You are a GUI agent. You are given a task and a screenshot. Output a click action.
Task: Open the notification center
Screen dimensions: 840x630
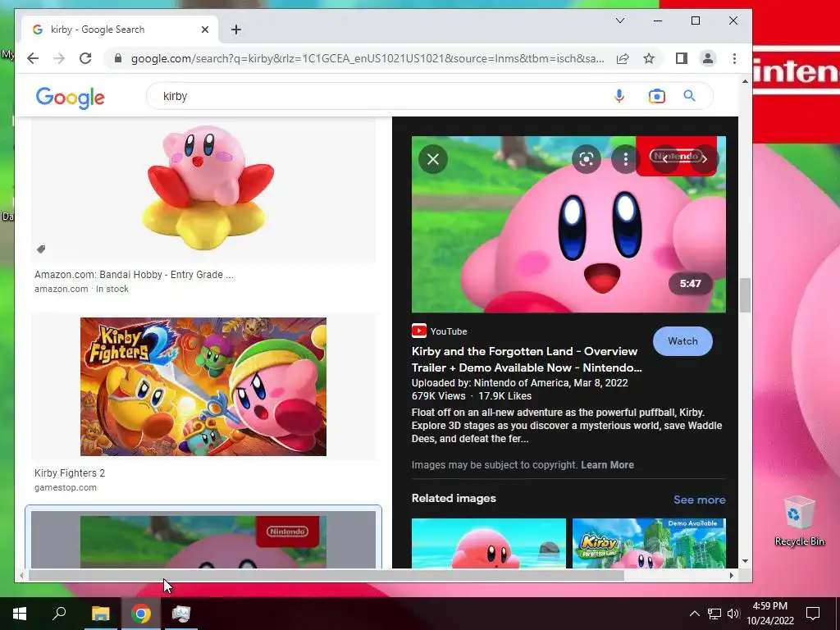pos(813,614)
